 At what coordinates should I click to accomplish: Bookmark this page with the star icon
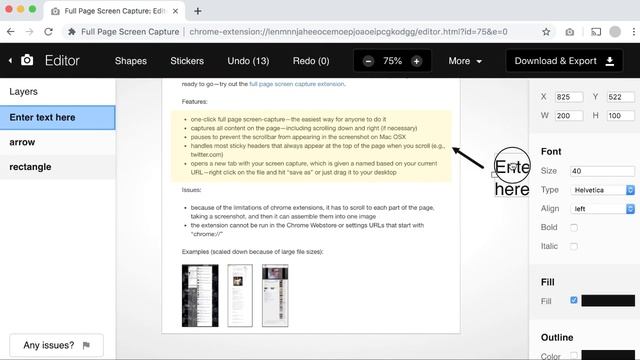[546, 32]
